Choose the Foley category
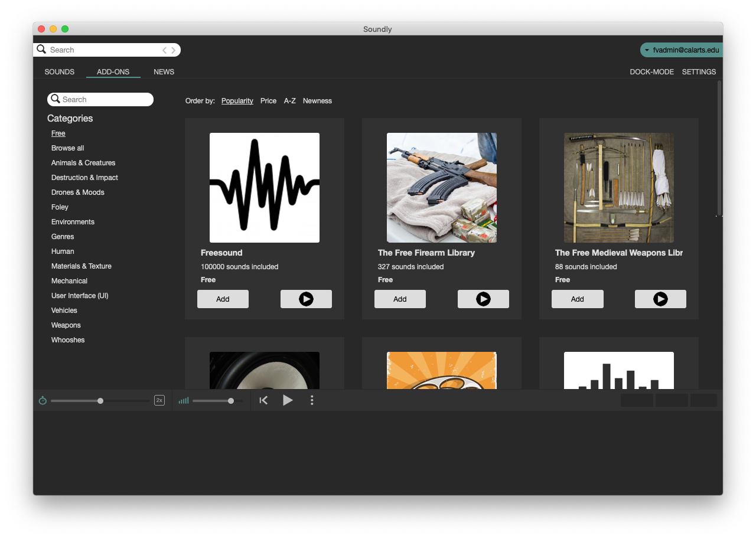This screenshot has height=539, width=756. point(60,207)
